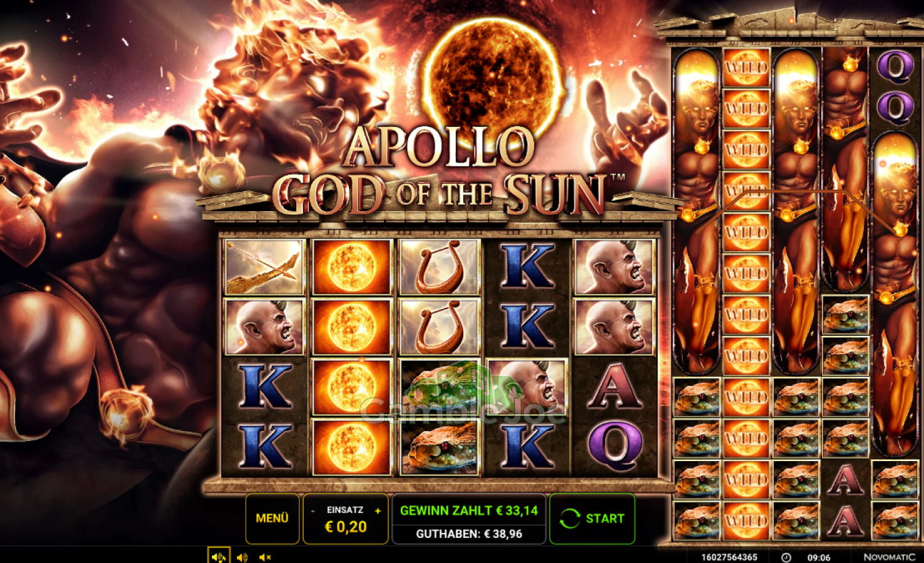
Task: Start the spin with START button
Action: click(592, 518)
